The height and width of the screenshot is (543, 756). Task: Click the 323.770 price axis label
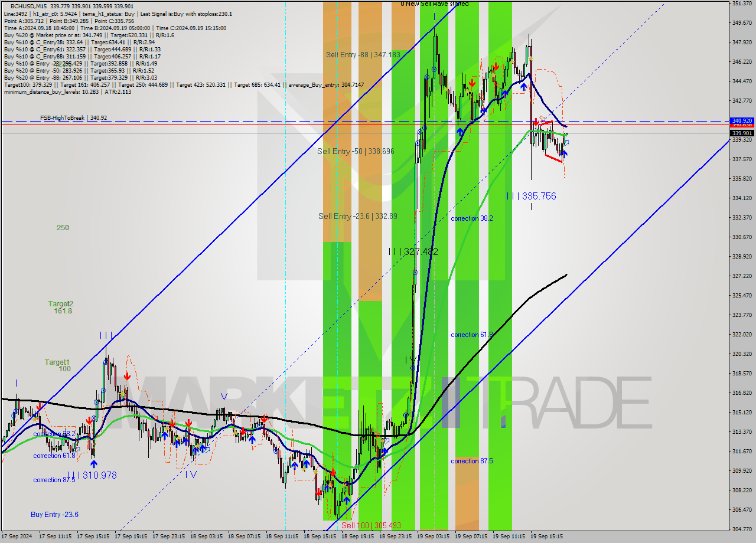click(x=742, y=315)
